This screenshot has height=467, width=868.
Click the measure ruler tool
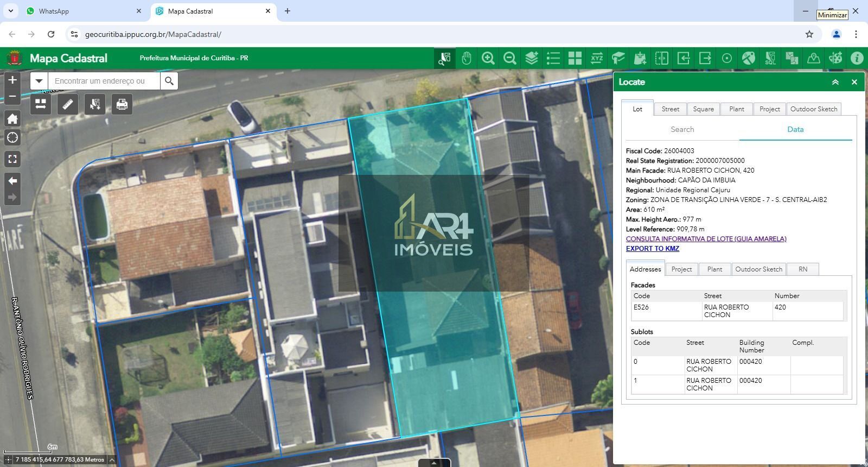68,104
